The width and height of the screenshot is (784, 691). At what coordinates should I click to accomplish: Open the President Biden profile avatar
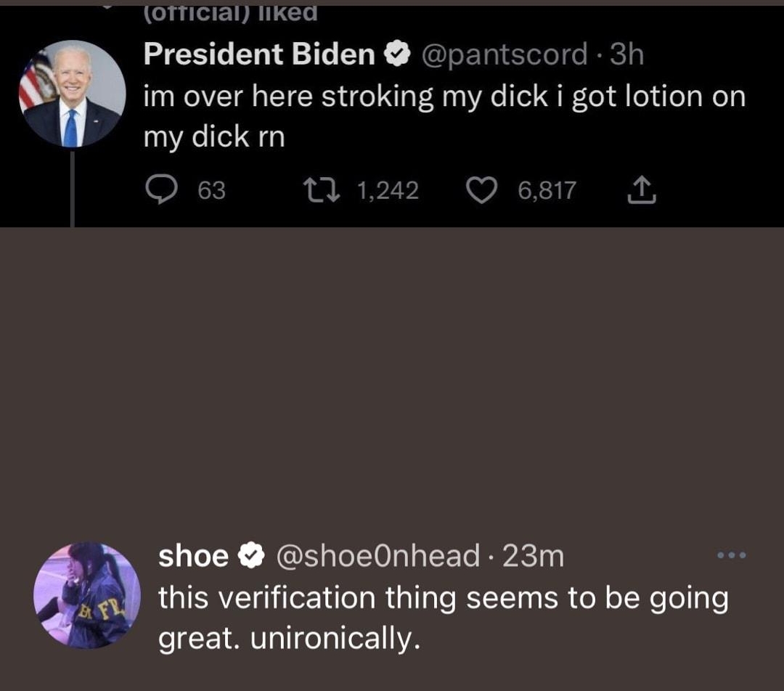[73, 93]
